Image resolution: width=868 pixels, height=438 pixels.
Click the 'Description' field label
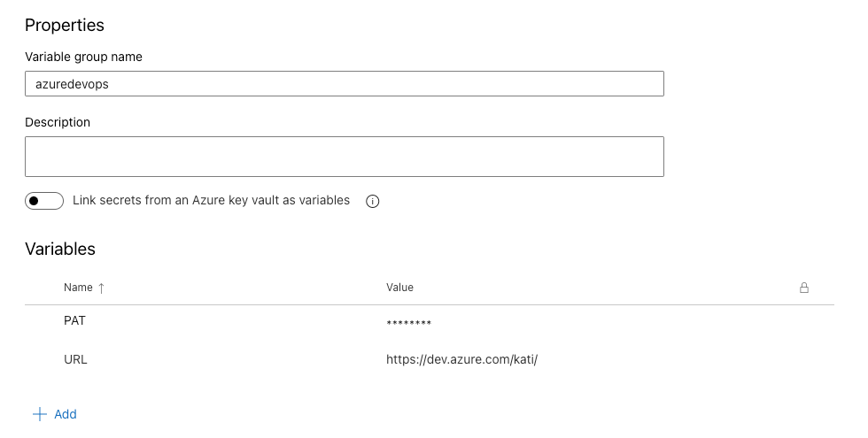58,123
